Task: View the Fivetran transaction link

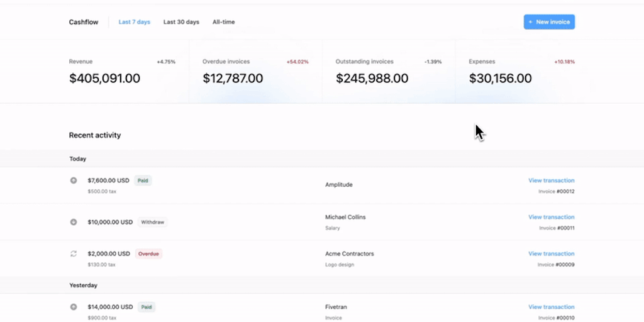Action: [551, 307]
